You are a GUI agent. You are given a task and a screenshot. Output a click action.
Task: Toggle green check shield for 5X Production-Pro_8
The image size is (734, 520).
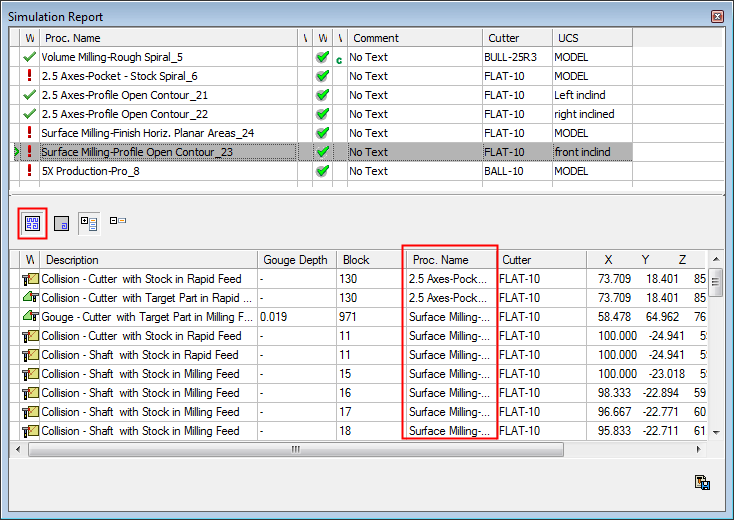pyautogui.click(x=322, y=171)
